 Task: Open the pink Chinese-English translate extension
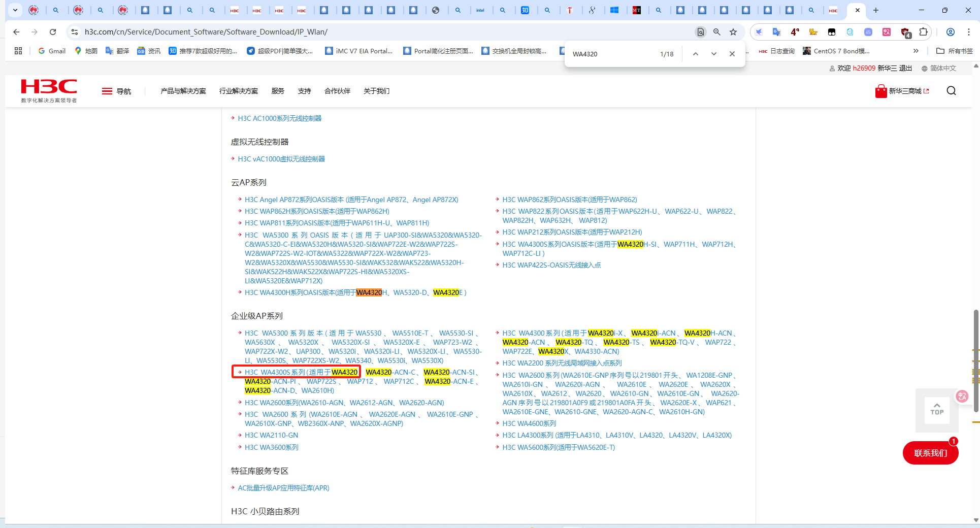887,32
